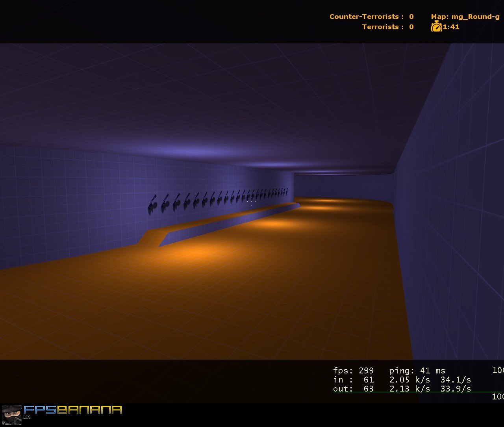This screenshot has width=504, height=427.
Task: Click the fps: 299 readout
Action: click(x=353, y=371)
